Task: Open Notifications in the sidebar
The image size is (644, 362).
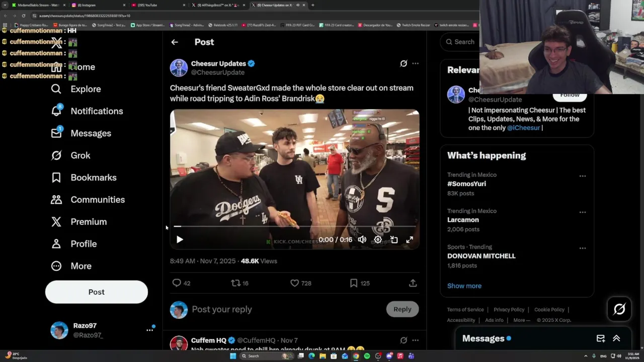Action: click(x=87, y=111)
